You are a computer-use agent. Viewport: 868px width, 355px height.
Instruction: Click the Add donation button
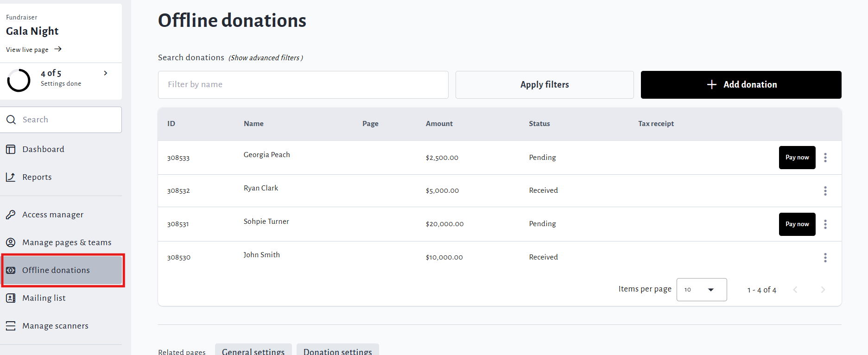pyautogui.click(x=741, y=85)
